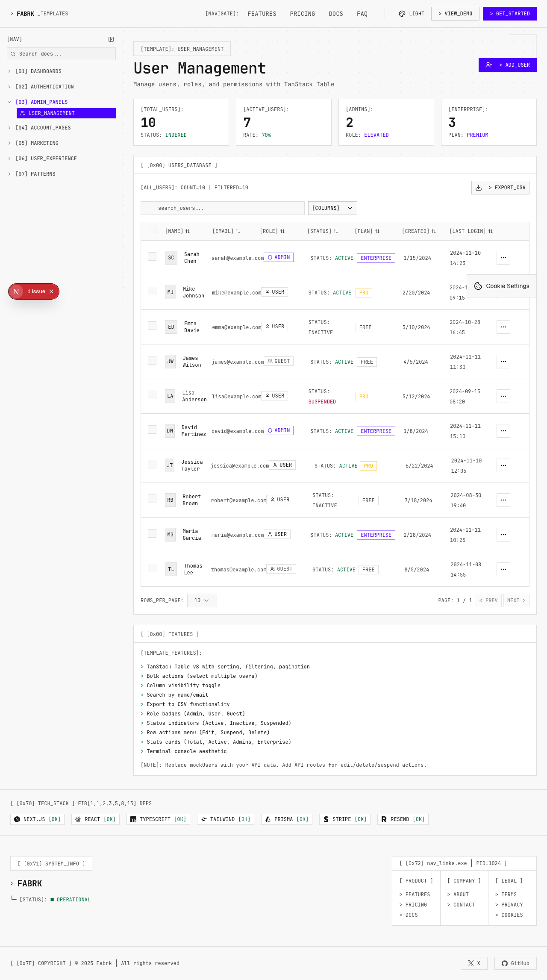Select the Sarah Chen row checkbox

[152, 256]
